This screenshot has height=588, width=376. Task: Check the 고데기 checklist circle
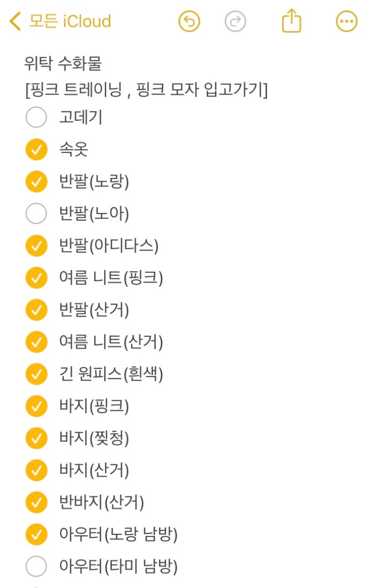(36, 117)
